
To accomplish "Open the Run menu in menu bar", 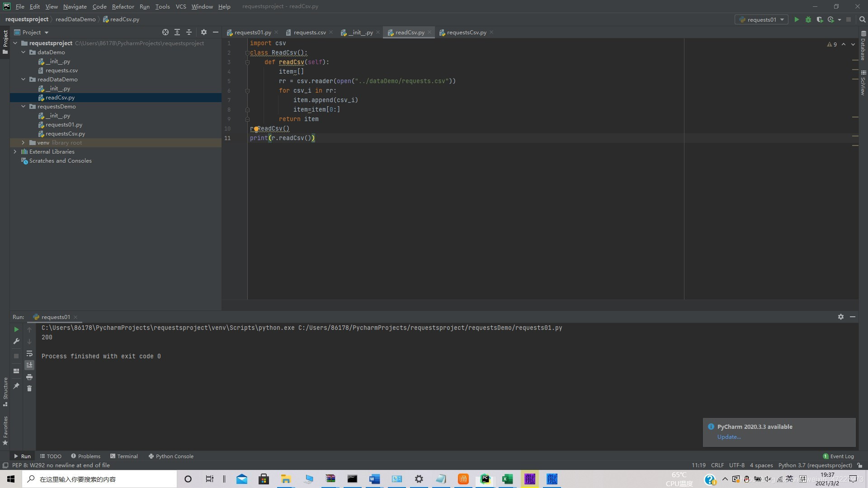I will [145, 6].
